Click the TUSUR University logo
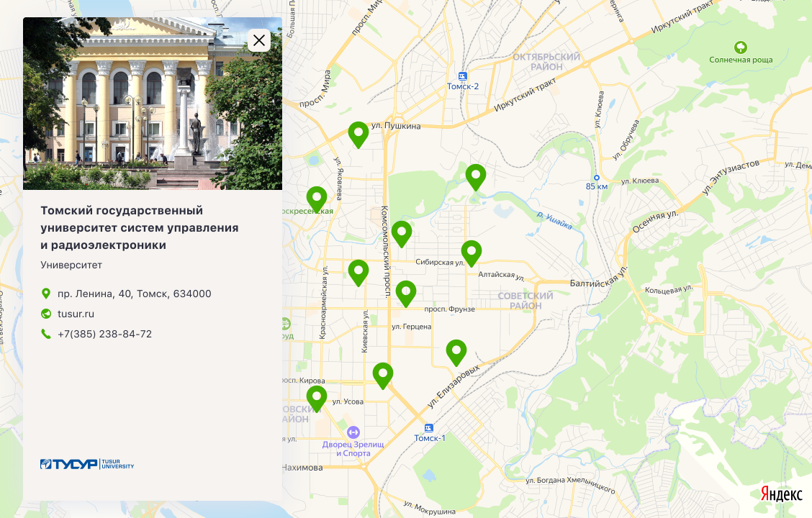This screenshot has height=518, width=812. click(87, 463)
